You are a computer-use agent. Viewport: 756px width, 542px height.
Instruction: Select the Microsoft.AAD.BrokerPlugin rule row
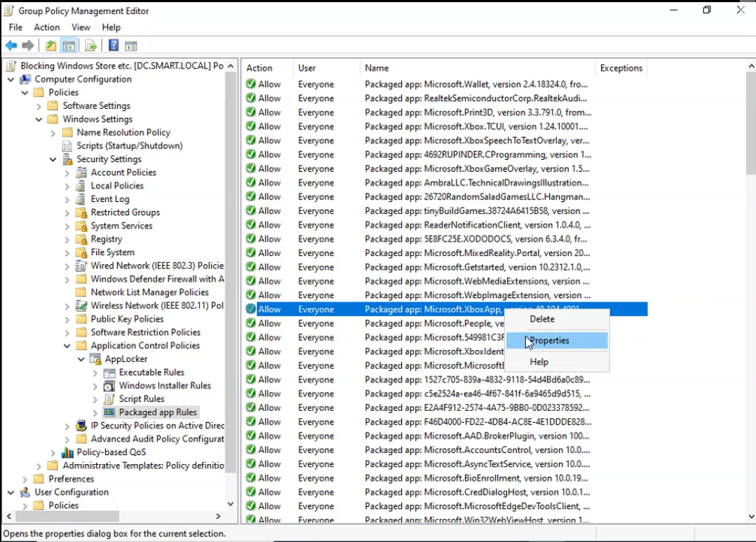[x=446, y=436]
